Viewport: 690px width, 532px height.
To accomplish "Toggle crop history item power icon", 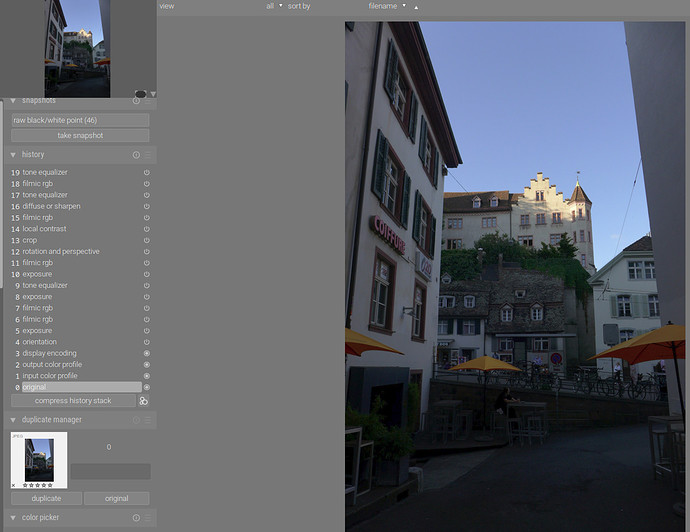I will (x=147, y=240).
